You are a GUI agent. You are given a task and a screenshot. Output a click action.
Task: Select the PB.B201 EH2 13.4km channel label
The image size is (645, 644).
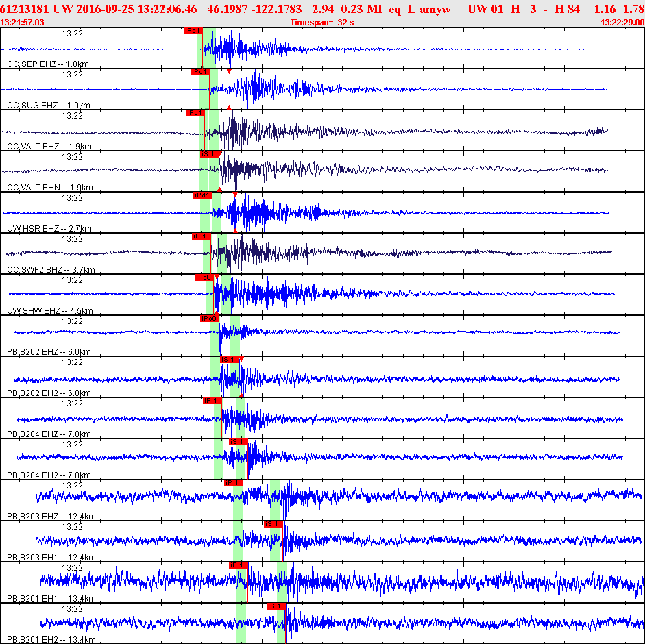(x=51, y=640)
